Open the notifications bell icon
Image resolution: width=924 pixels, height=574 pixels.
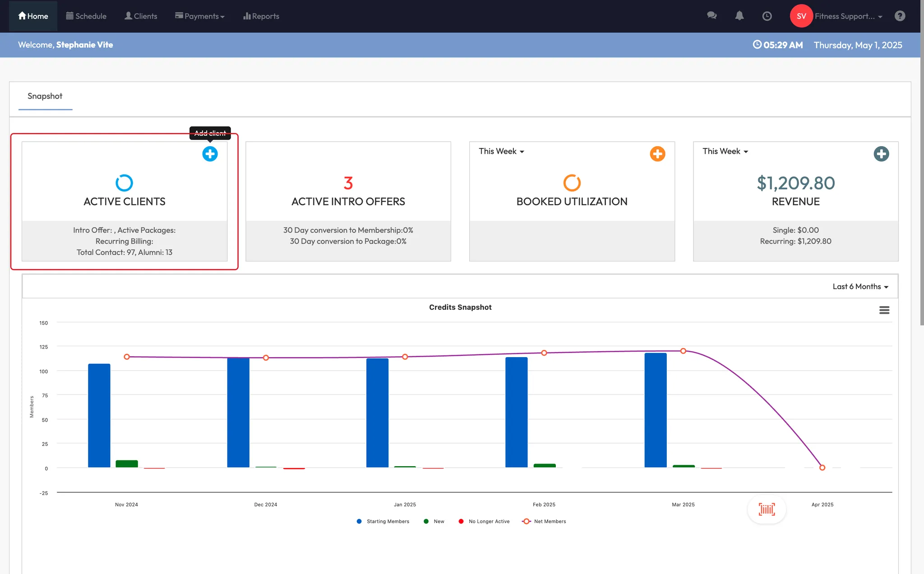tap(739, 16)
